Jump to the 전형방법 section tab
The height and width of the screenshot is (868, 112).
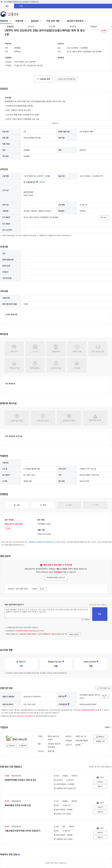93,27
